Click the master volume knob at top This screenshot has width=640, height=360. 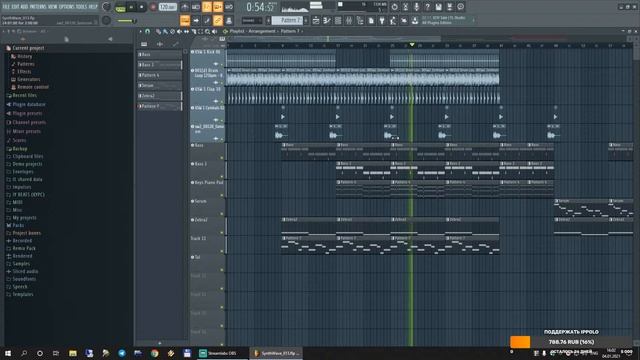tap(107, 7)
